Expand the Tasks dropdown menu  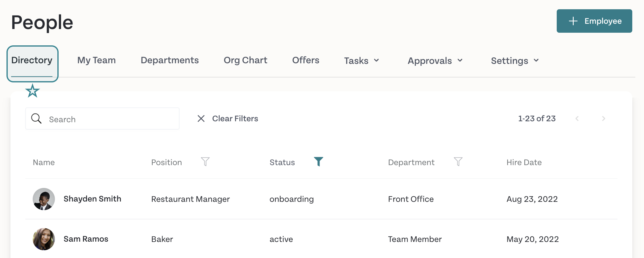tap(361, 60)
